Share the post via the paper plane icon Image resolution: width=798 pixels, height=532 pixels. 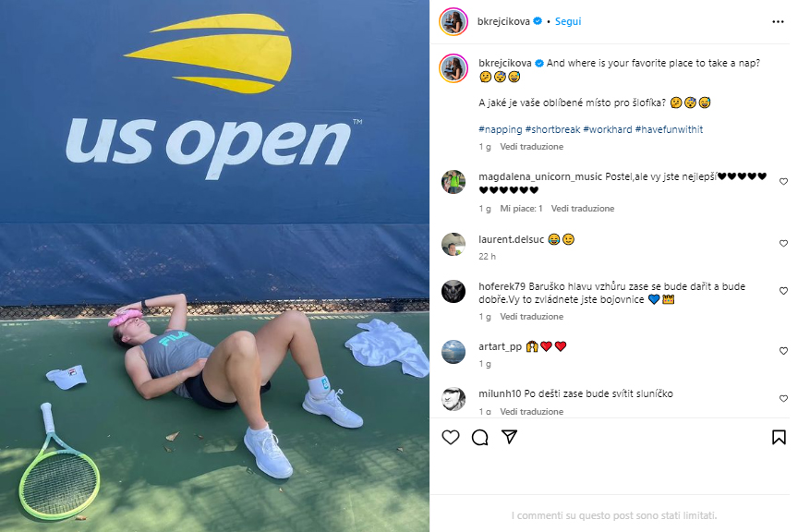510,437
